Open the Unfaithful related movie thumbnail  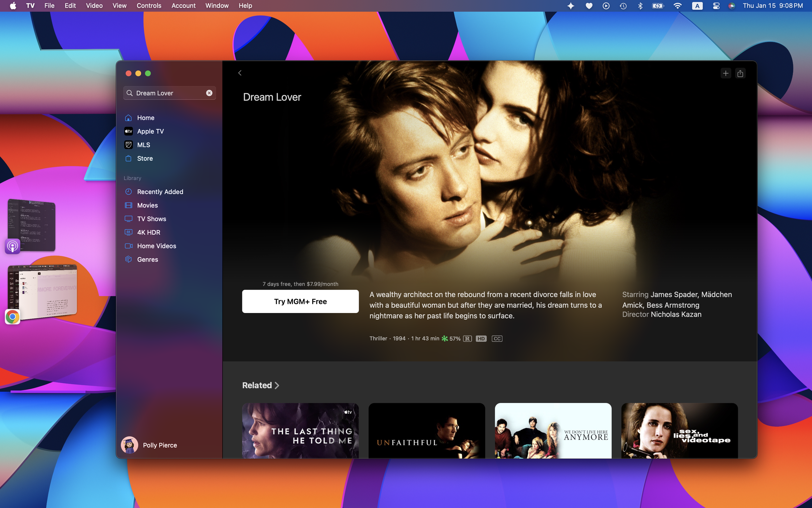pos(427,430)
